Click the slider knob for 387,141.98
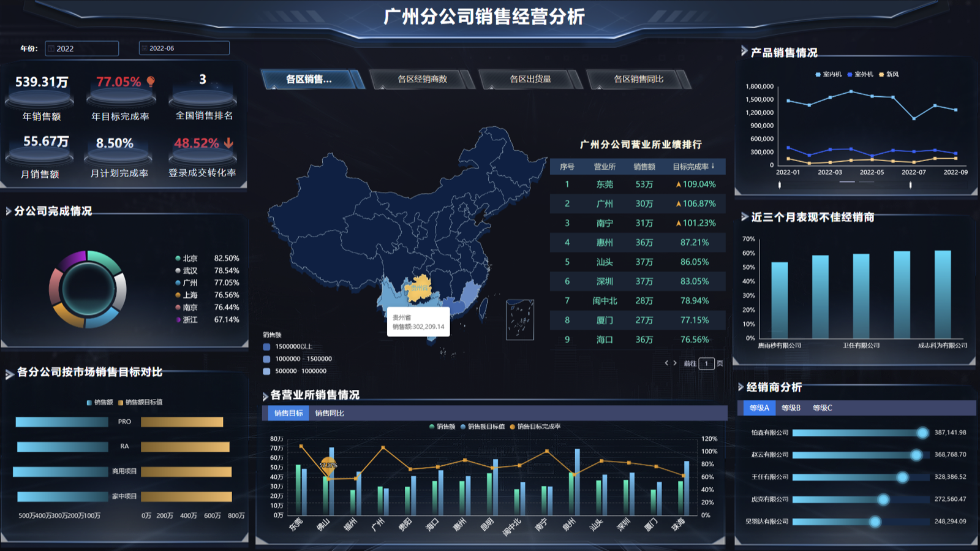The image size is (980, 551). (x=922, y=433)
